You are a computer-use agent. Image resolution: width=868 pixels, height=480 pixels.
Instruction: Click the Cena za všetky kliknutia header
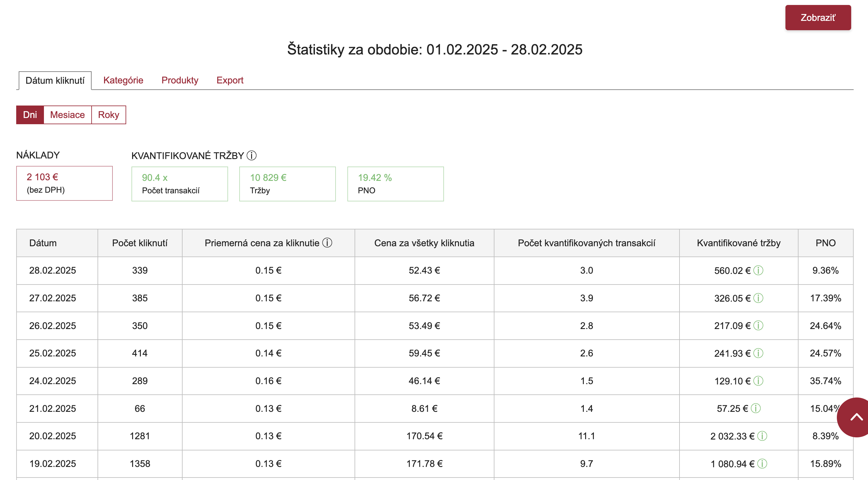[424, 243]
